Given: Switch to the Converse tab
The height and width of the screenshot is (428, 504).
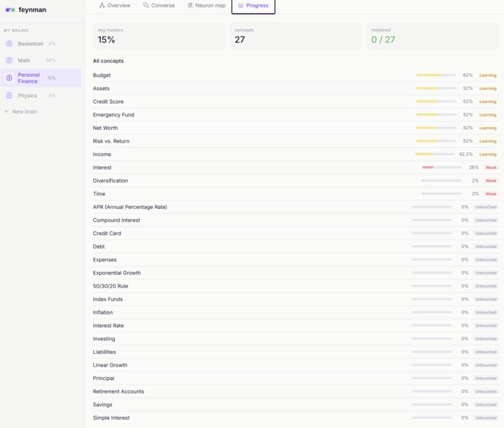Looking at the screenshot, I should [x=159, y=5].
